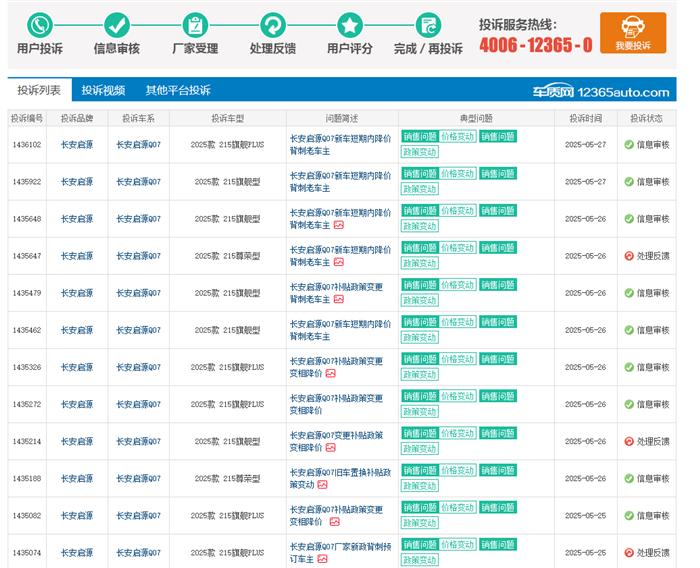Click the 用户投诉 phone step icon
This screenshot has height=568, width=700.
[40, 25]
